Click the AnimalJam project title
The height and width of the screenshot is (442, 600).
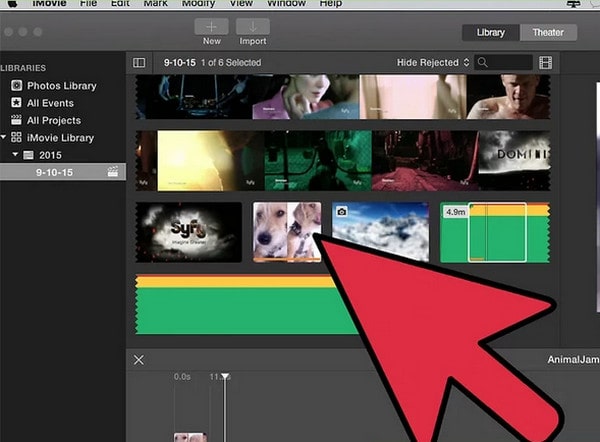[x=573, y=360]
